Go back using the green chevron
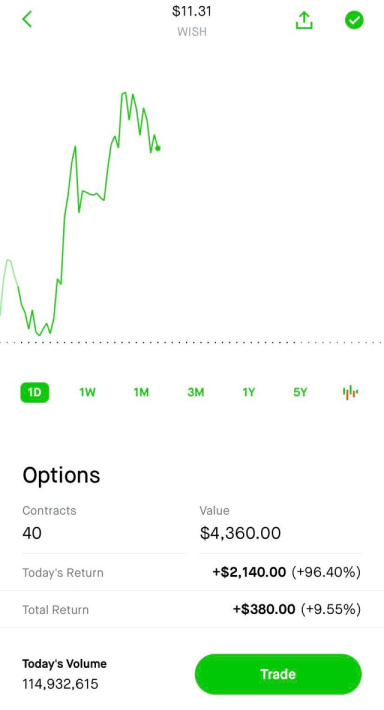 (x=27, y=19)
